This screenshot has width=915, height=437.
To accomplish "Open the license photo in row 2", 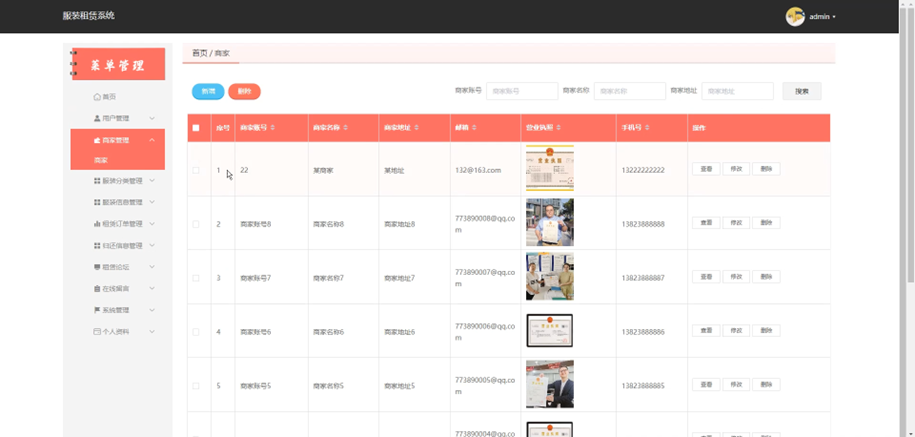I will pyautogui.click(x=550, y=222).
